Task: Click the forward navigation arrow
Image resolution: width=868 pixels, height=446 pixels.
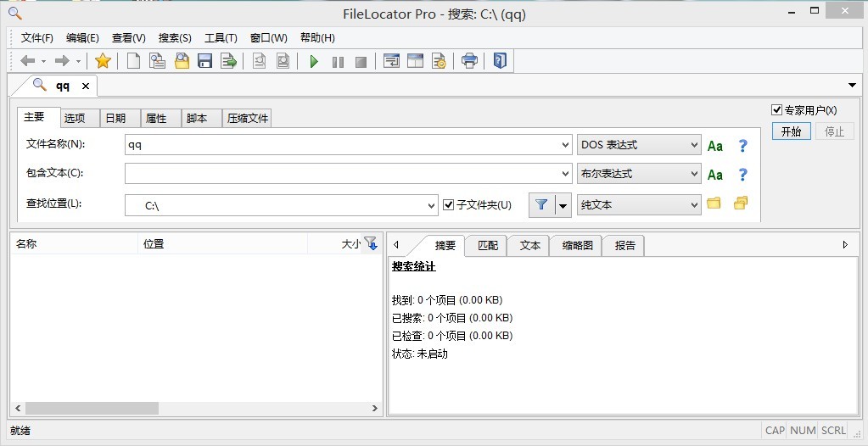Action: tap(62, 61)
